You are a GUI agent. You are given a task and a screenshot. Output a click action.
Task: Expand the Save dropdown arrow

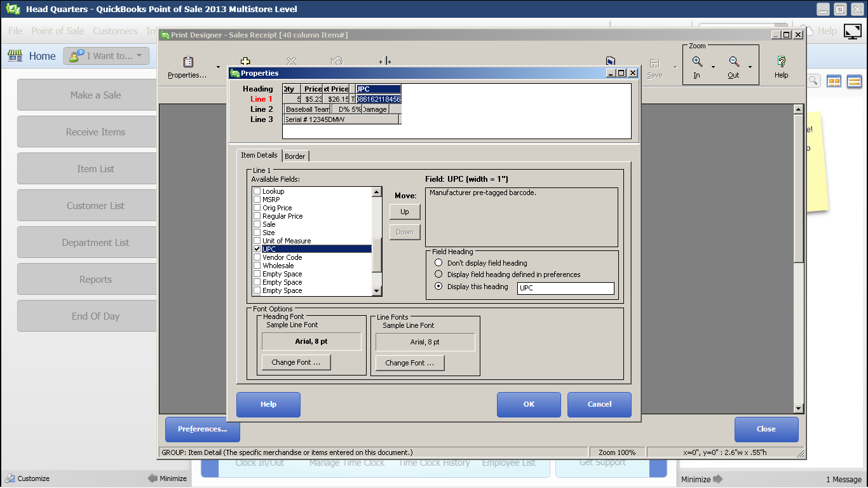coord(675,67)
